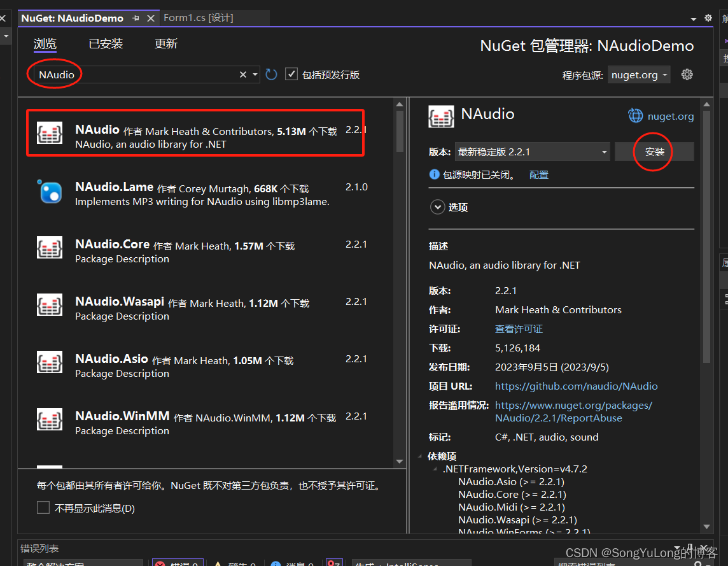This screenshot has width=728, height=566.
Task: Clear the NAudio search text
Action: point(243,74)
